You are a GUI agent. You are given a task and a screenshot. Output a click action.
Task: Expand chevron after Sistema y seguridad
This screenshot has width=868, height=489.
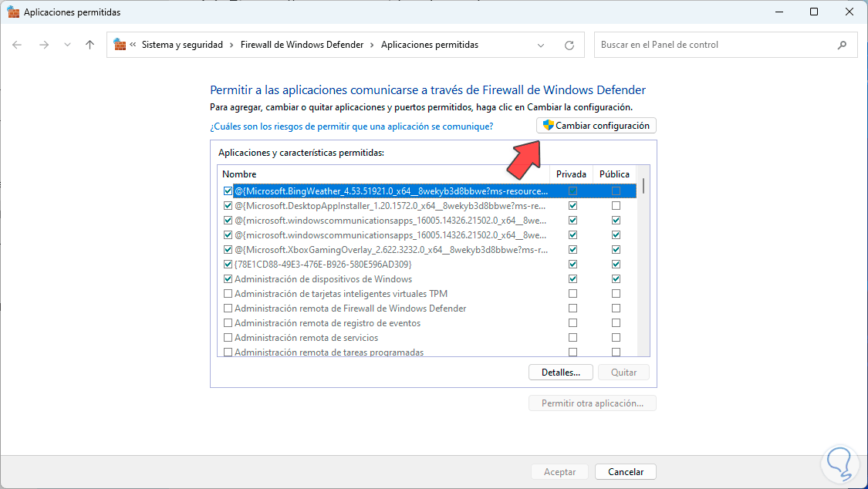tap(231, 45)
